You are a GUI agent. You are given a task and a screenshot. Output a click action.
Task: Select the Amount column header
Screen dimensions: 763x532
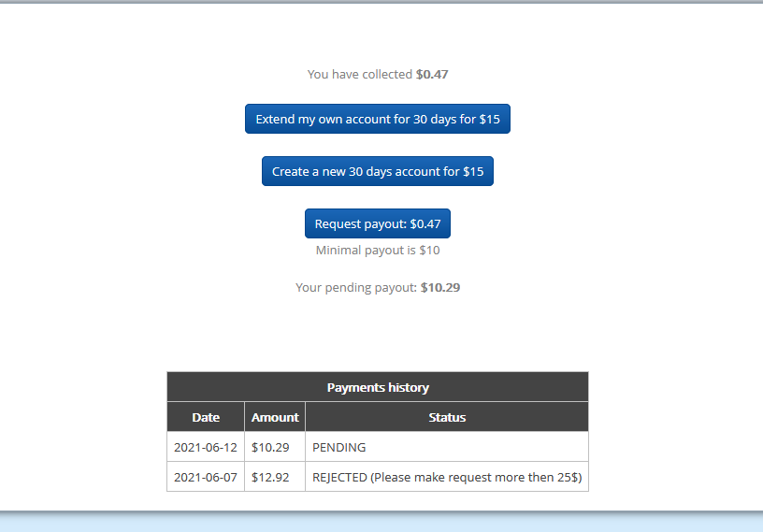coord(275,417)
